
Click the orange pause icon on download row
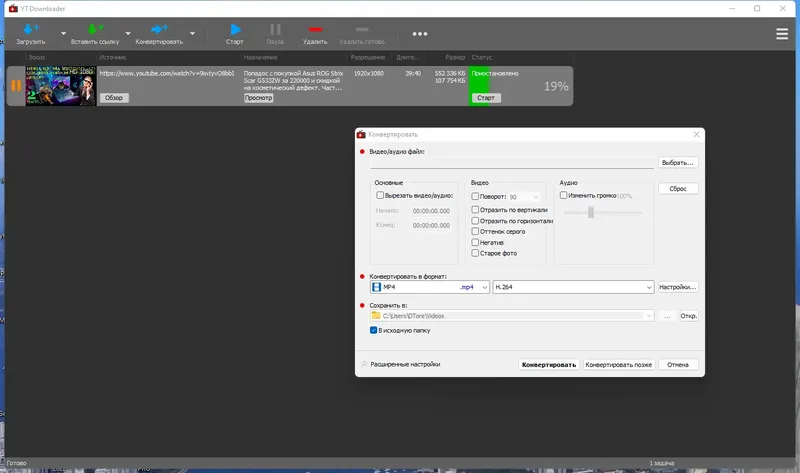pos(16,86)
